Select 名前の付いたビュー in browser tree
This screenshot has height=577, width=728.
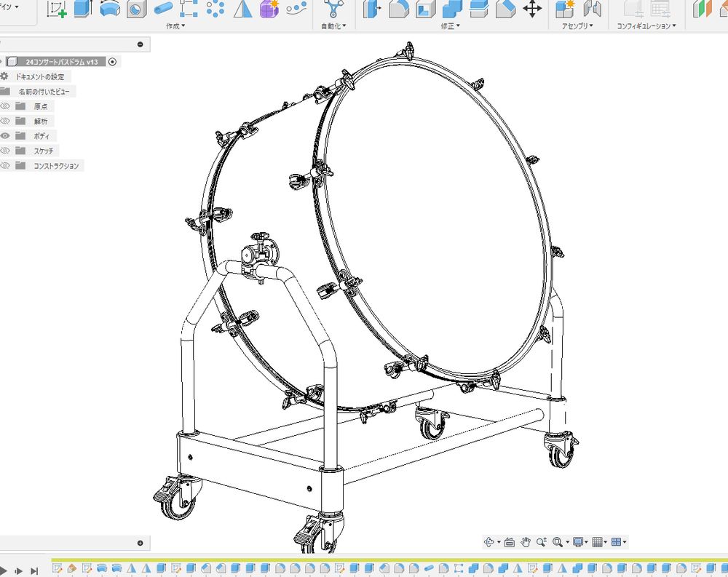click(44, 92)
